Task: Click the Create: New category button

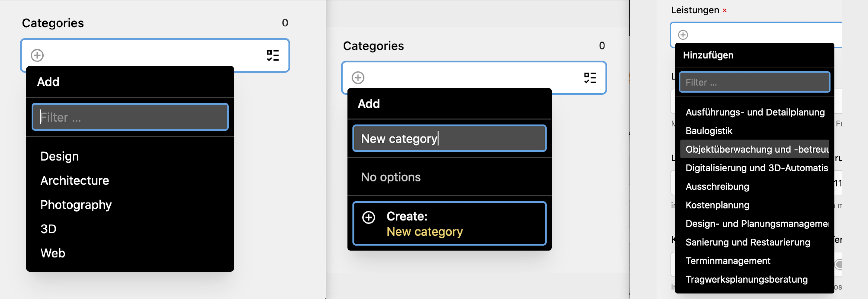Action: tap(449, 223)
